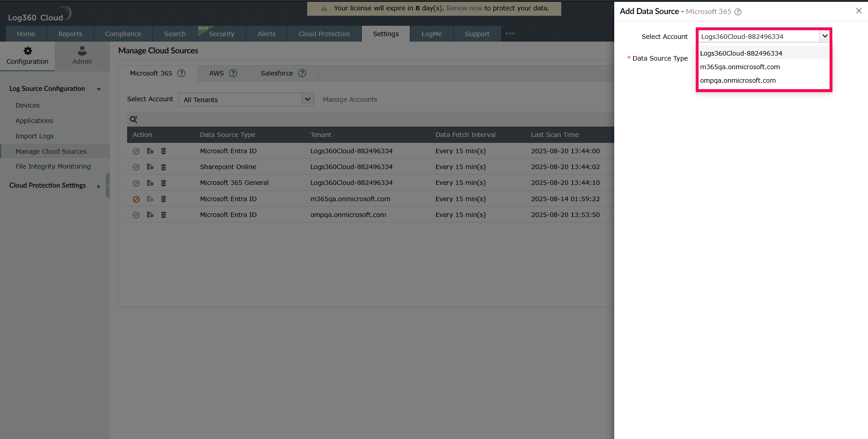Open the table search icon
The width and height of the screenshot is (868, 439).
coord(133,119)
